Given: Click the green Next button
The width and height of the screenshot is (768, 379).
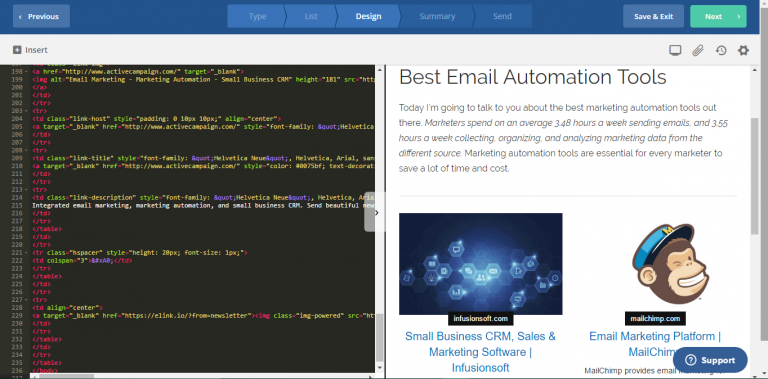Looking at the screenshot, I should point(718,16).
